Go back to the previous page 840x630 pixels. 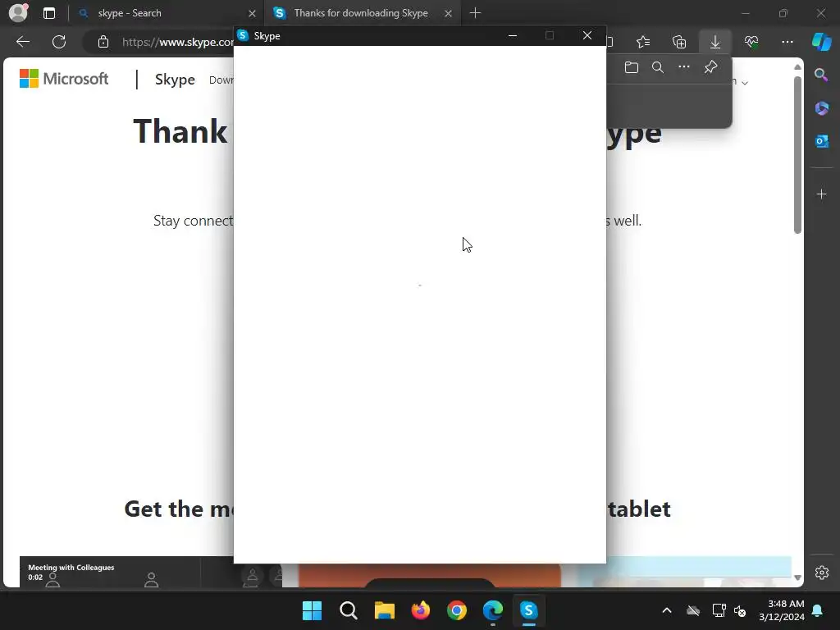(x=23, y=42)
